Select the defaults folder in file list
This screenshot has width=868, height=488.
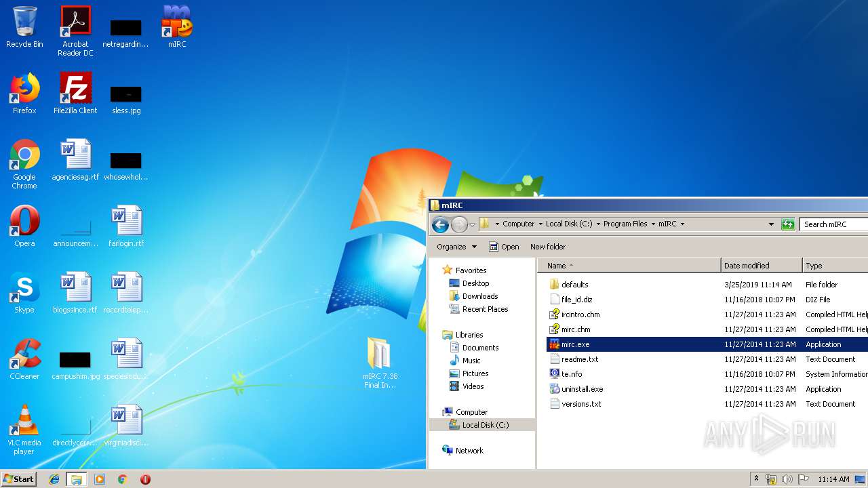tap(574, 285)
